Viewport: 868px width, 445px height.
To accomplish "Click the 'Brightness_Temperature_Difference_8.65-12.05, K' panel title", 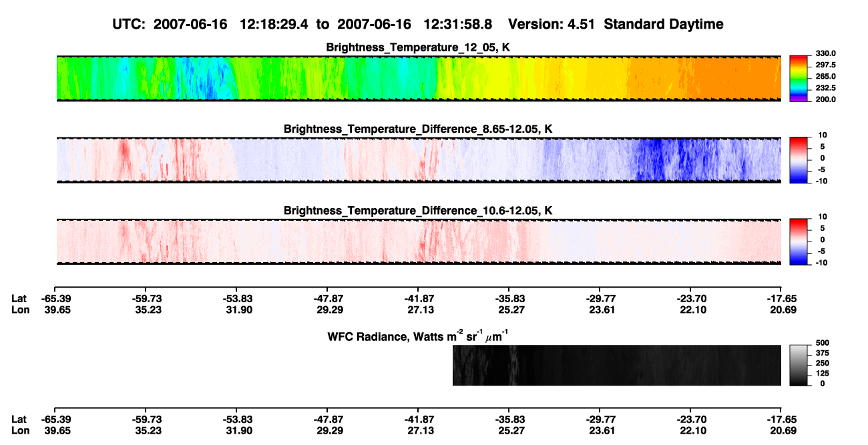I will point(418,129).
